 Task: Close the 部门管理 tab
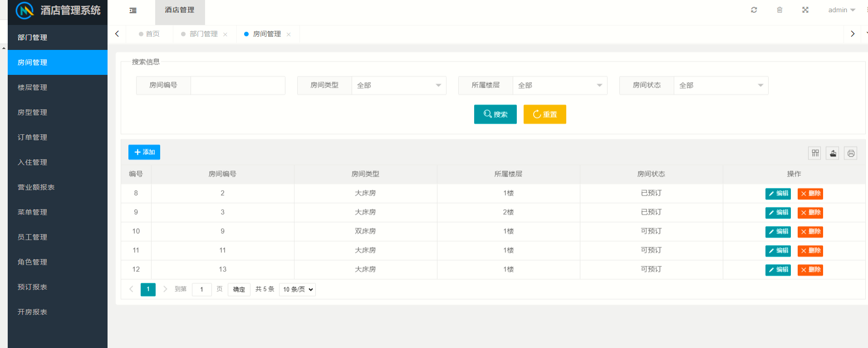point(226,34)
